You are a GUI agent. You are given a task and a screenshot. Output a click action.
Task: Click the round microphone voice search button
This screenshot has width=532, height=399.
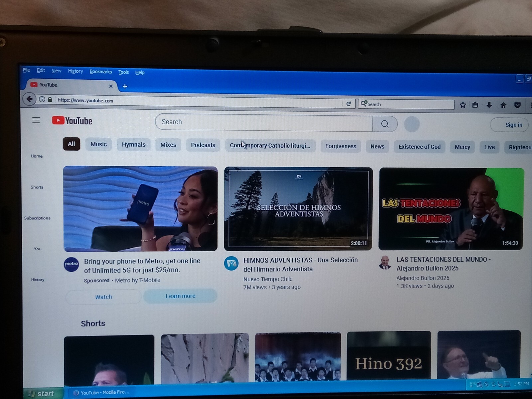click(x=412, y=124)
